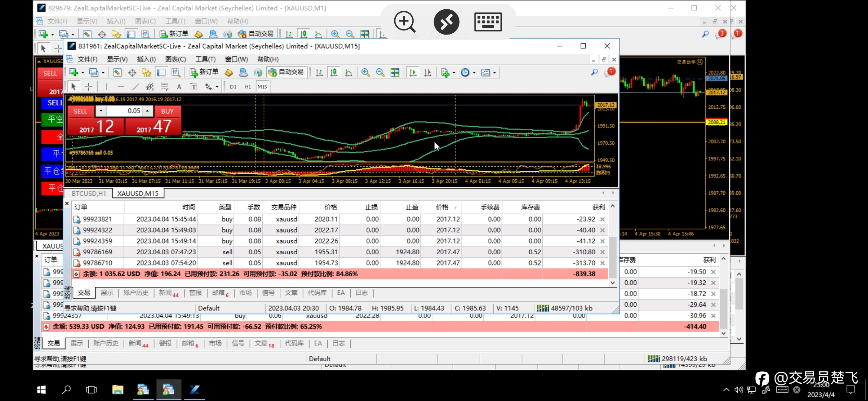The width and height of the screenshot is (868, 401).
Task: Select vertical line tool in front window
Action: [x=106, y=87]
